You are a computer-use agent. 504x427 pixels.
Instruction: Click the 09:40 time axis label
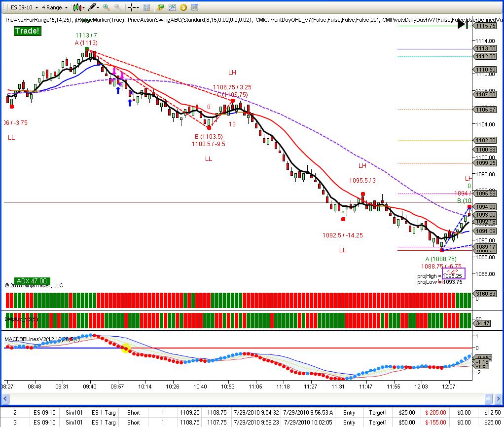coord(90,387)
